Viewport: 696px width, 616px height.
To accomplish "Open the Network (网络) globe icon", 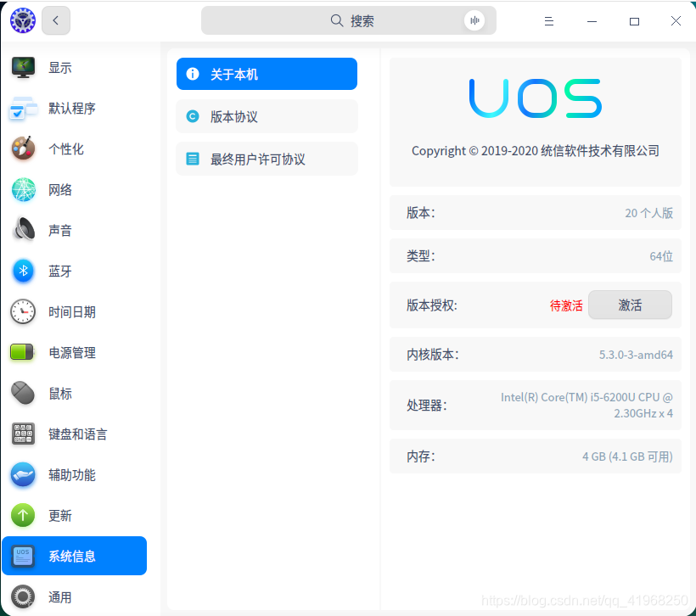I will (23, 190).
